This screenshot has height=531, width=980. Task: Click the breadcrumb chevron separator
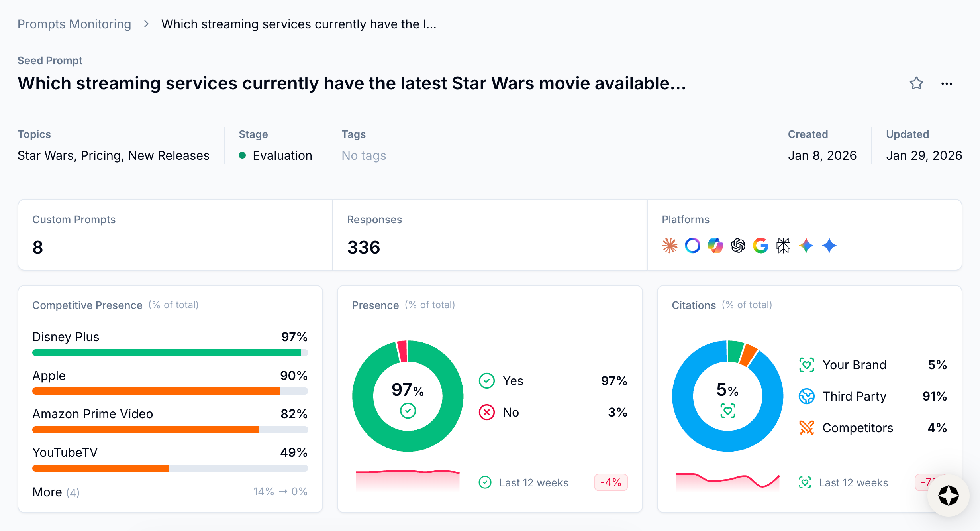click(x=146, y=24)
